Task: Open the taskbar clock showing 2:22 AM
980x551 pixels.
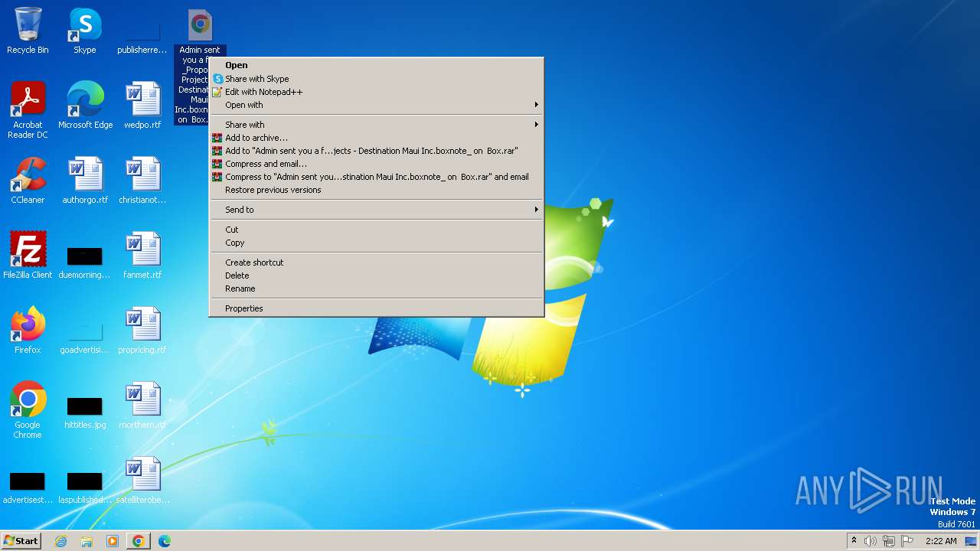Action: (941, 541)
